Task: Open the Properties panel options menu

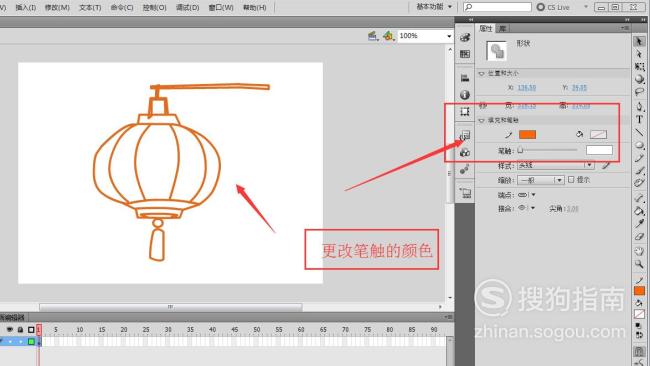Action: click(x=625, y=28)
